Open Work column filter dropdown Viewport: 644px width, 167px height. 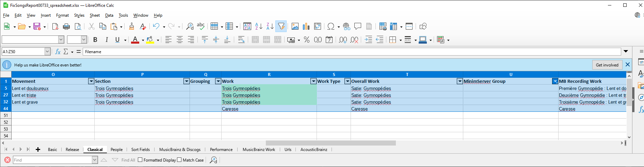[x=313, y=81]
